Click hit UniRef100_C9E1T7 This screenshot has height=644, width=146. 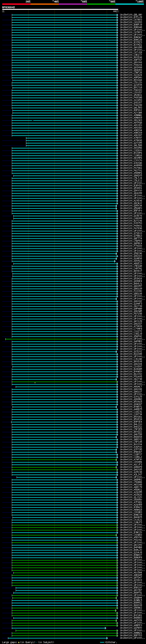click(131, 55)
